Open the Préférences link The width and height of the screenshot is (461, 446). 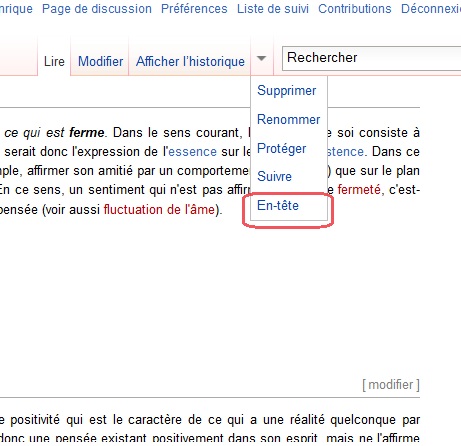[194, 9]
